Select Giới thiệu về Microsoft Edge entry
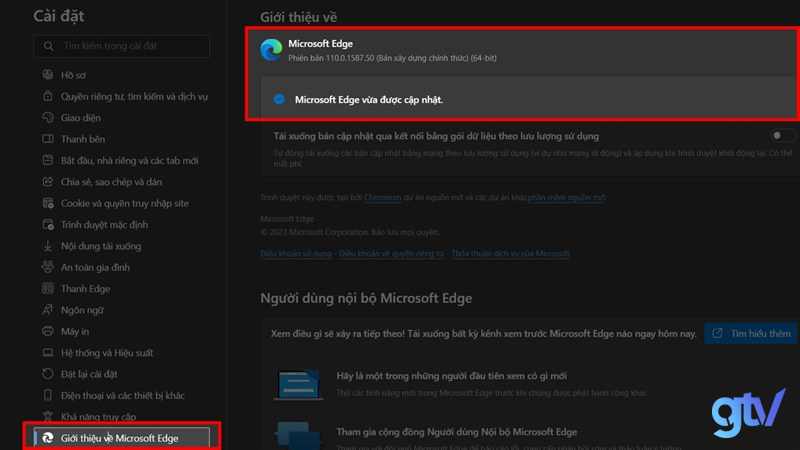This screenshot has width=800, height=450. click(x=122, y=438)
